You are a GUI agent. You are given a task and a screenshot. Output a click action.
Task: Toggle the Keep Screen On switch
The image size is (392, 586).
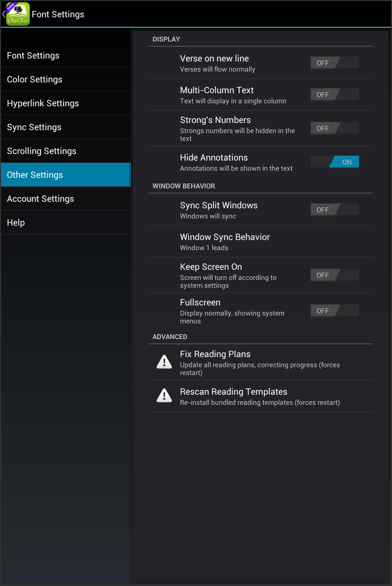(x=335, y=275)
